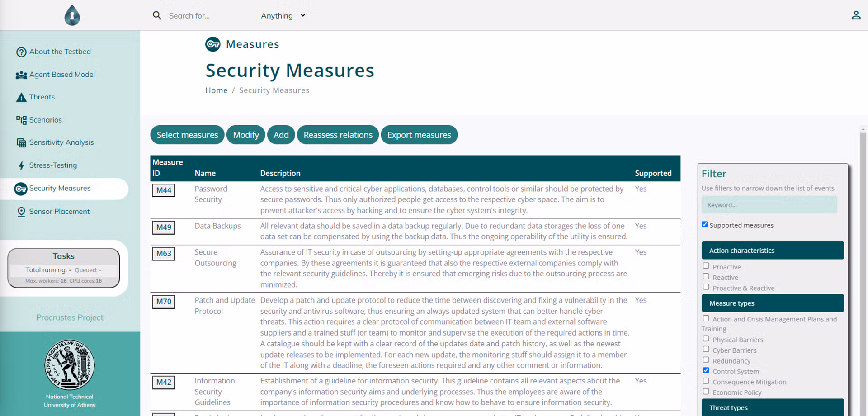Click the Patch and Update Protocol name
This screenshot has height=416, width=868.
(x=225, y=306)
